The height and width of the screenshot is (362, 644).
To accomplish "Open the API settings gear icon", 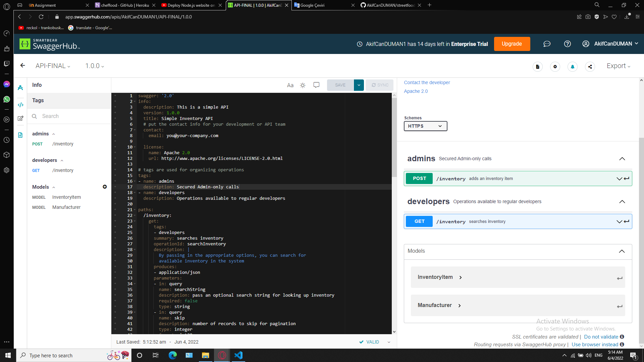I will point(555,67).
